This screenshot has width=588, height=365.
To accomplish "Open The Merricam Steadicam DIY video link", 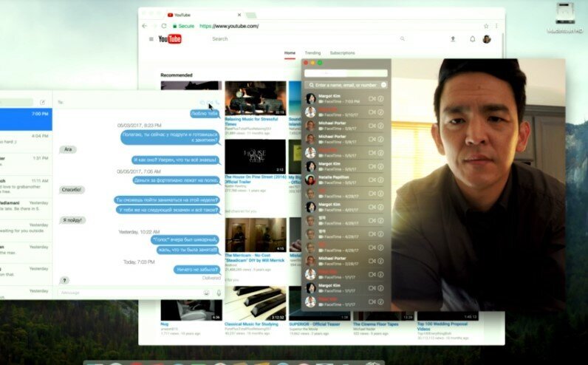I will coord(255,258).
